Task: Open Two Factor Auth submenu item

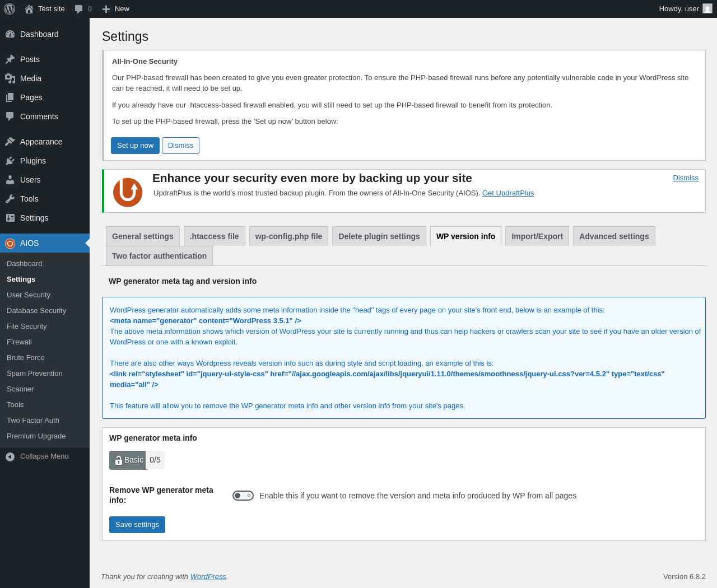Action: pyautogui.click(x=33, y=421)
